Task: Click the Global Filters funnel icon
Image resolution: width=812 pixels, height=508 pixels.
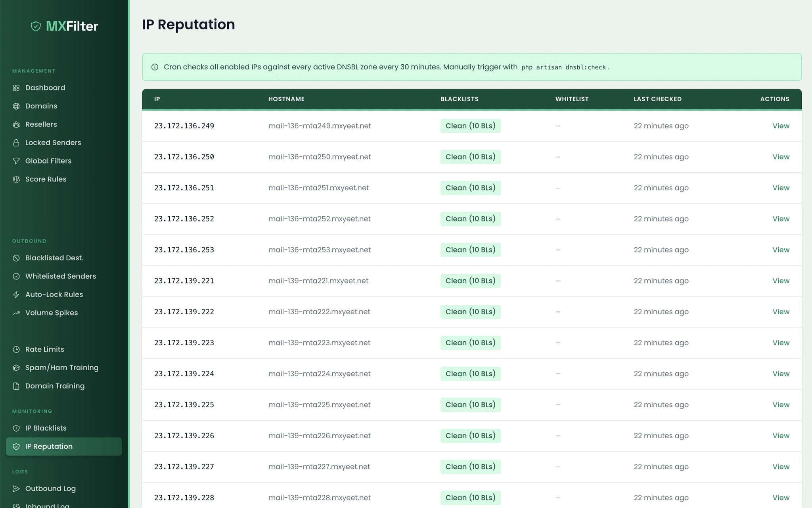Action: coord(16,161)
